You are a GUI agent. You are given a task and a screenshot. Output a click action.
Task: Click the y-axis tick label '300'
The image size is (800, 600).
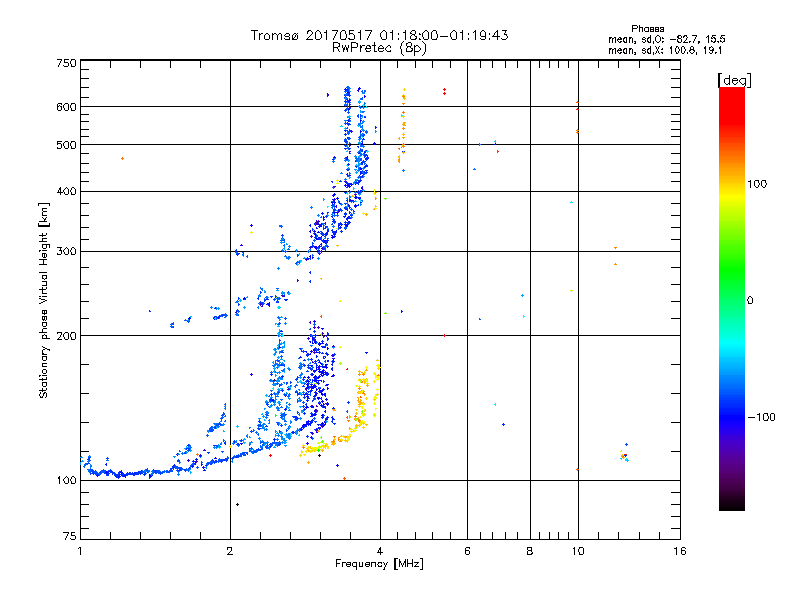66,252
